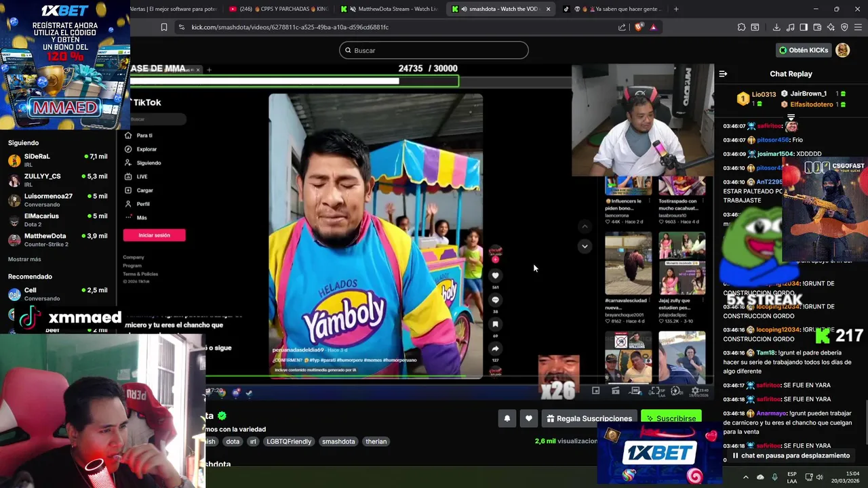This screenshot has height=488, width=868.
Task: Switch to MatthewDota Stream tab
Action: coord(389,9)
